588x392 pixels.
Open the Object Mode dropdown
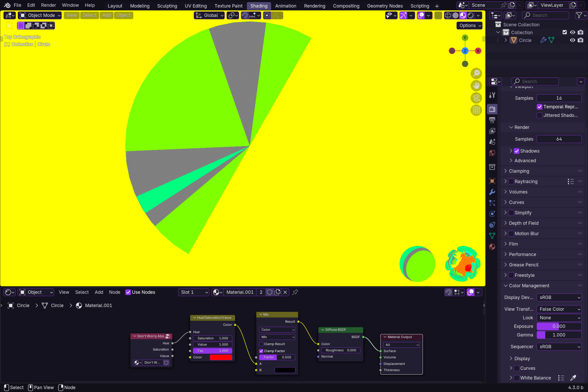[40, 15]
